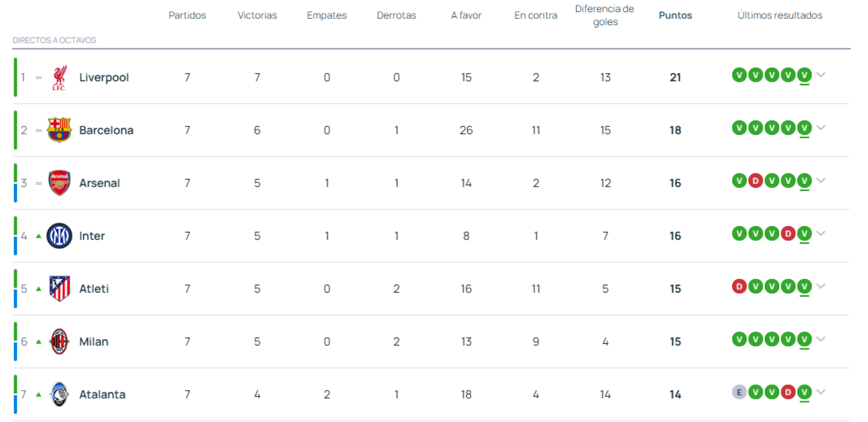868x422 pixels.
Task: Click Milan's 9 goals against value
Action: tap(536, 342)
